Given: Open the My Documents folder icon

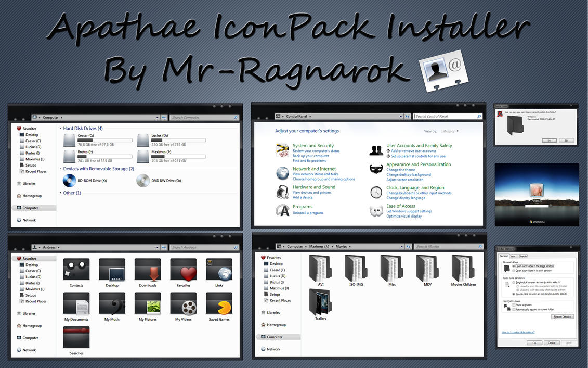Looking at the screenshot, I should click(76, 304).
